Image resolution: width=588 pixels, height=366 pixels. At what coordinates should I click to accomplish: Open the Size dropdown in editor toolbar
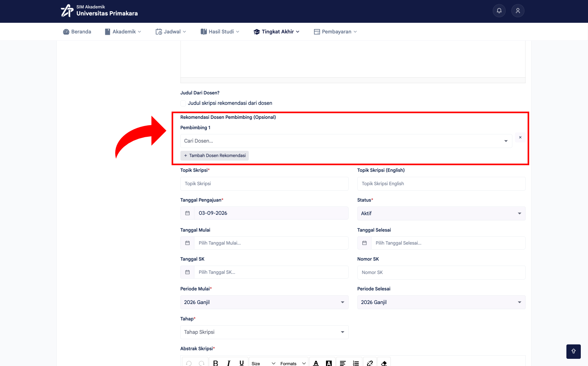pos(264,363)
